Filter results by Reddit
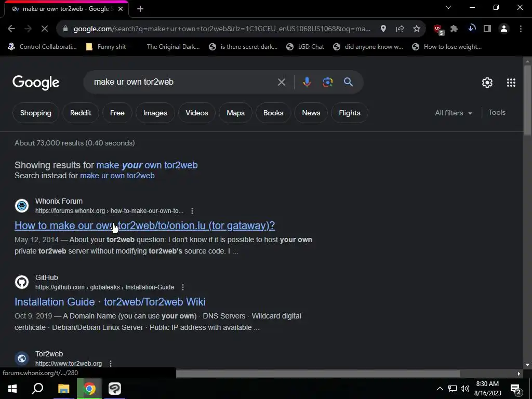The width and height of the screenshot is (532, 399). coord(81,113)
